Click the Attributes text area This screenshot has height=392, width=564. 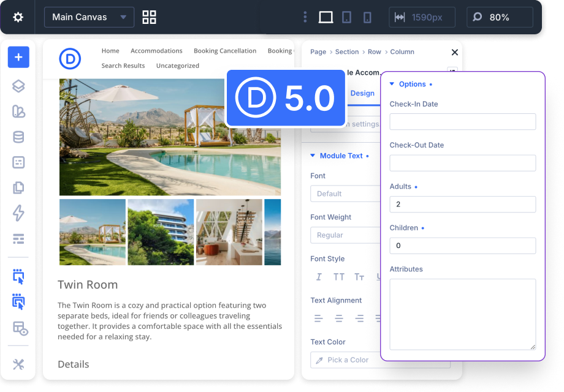click(463, 314)
